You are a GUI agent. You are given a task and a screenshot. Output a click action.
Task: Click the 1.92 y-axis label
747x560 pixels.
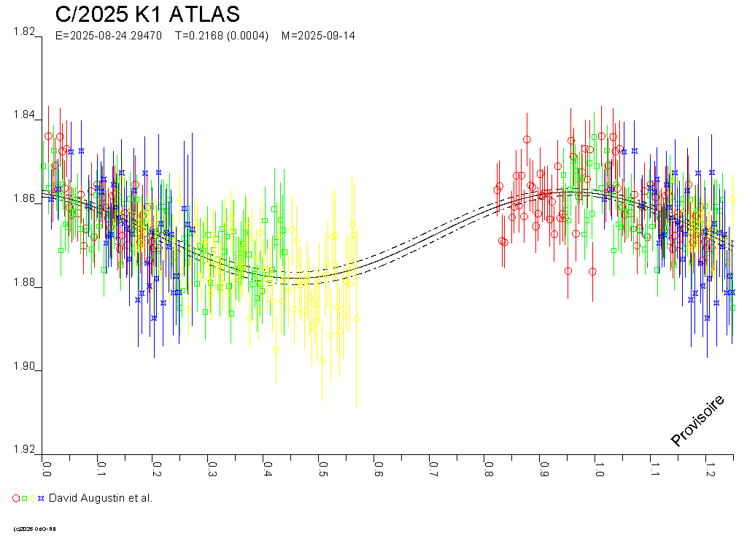[x=24, y=450]
